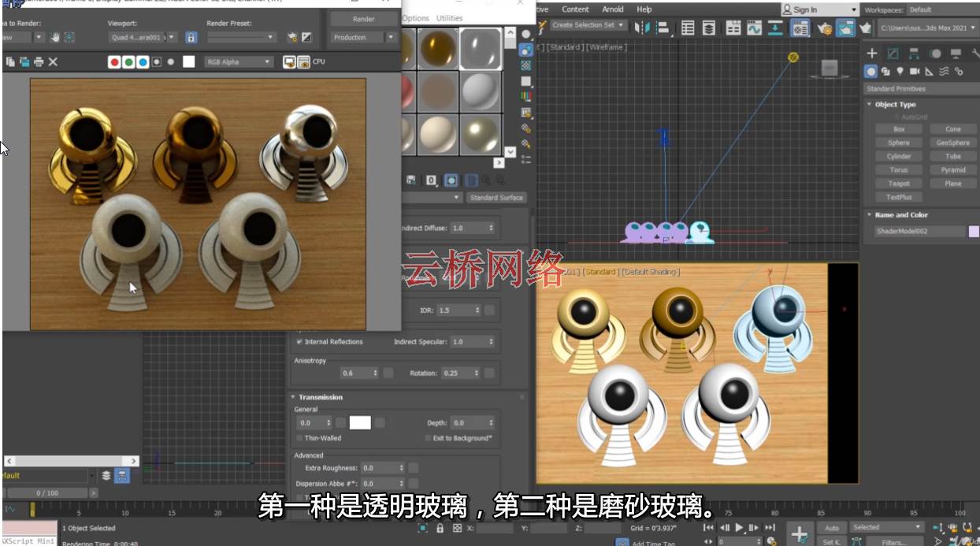Open the Viewport selection dropdown
The width and height of the screenshot is (980, 546).
pyautogui.click(x=143, y=37)
